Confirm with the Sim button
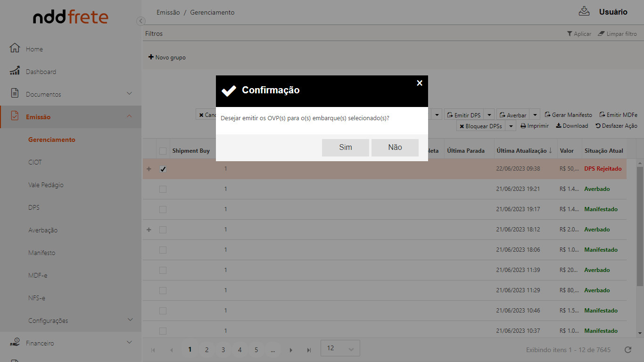 pyautogui.click(x=345, y=148)
